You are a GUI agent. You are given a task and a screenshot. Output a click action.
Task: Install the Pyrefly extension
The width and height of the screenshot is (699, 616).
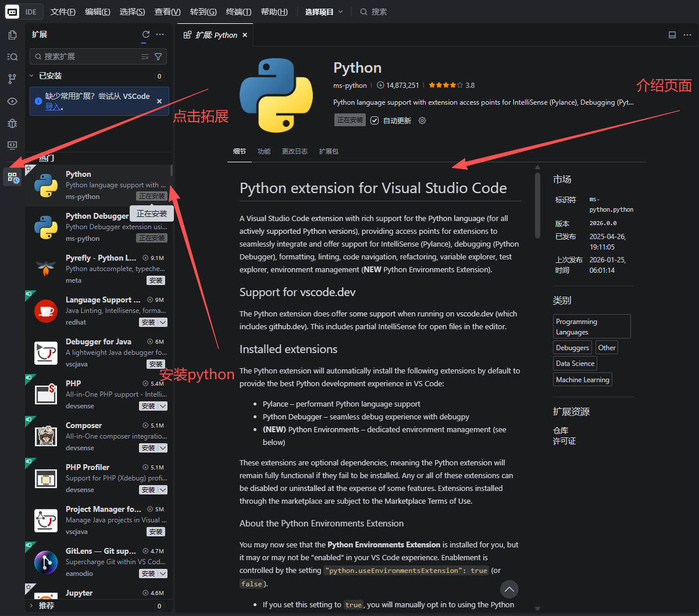click(156, 280)
